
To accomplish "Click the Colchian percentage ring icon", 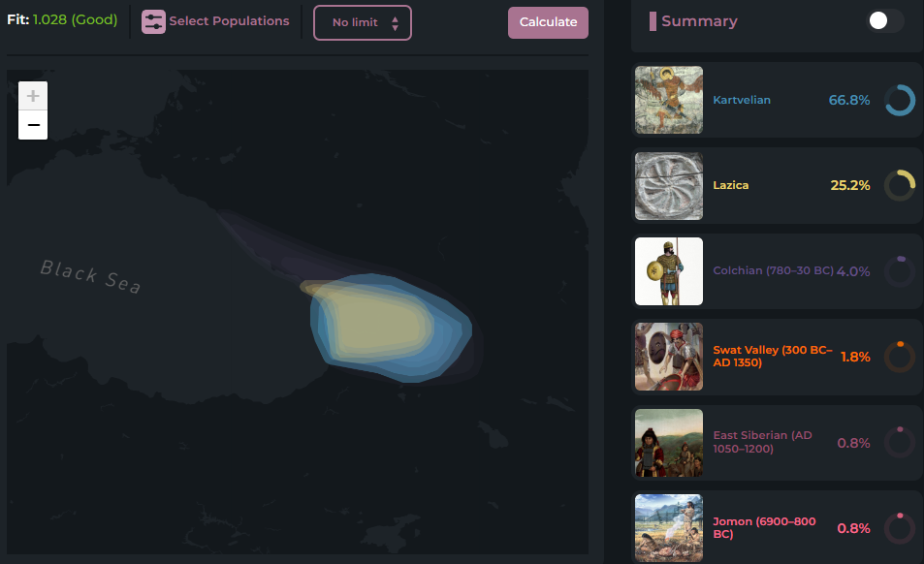I will pyautogui.click(x=900, y=271).
